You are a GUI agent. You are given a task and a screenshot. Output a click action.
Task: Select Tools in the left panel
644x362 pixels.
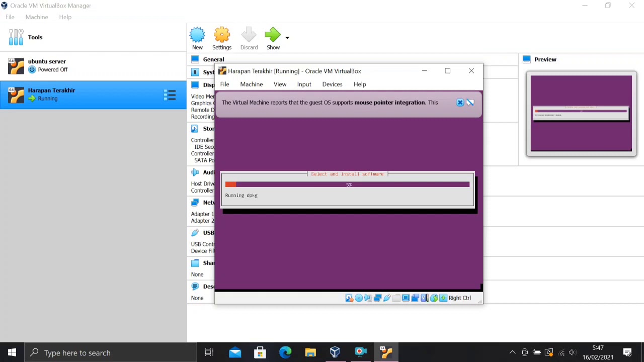tap(93, 37)
